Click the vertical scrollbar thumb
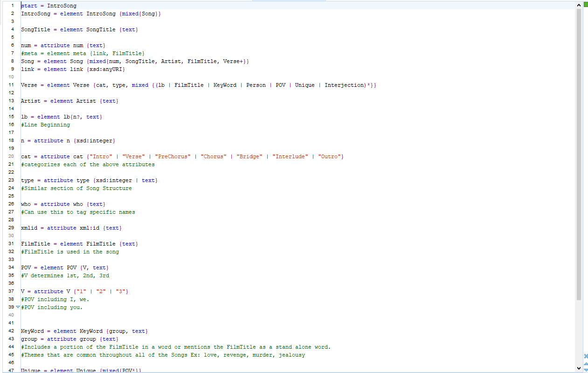Screen dimensions: 588x373 point(579,154)
